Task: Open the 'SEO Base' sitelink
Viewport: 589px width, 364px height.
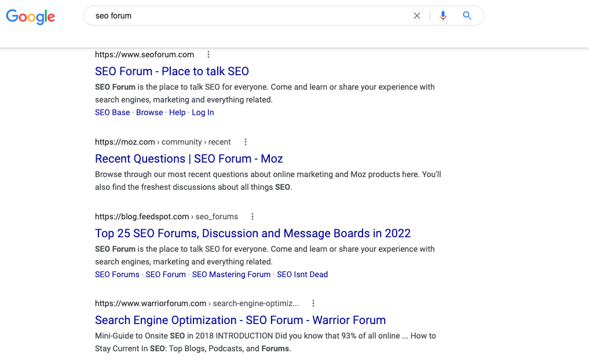Action: pos(112,113)
